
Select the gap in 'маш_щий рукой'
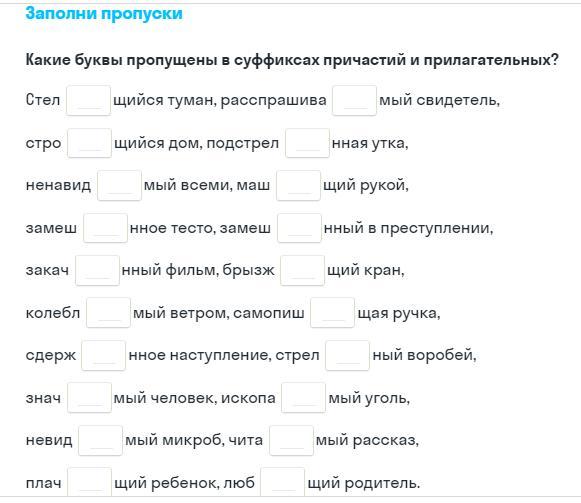click(298, 185)
